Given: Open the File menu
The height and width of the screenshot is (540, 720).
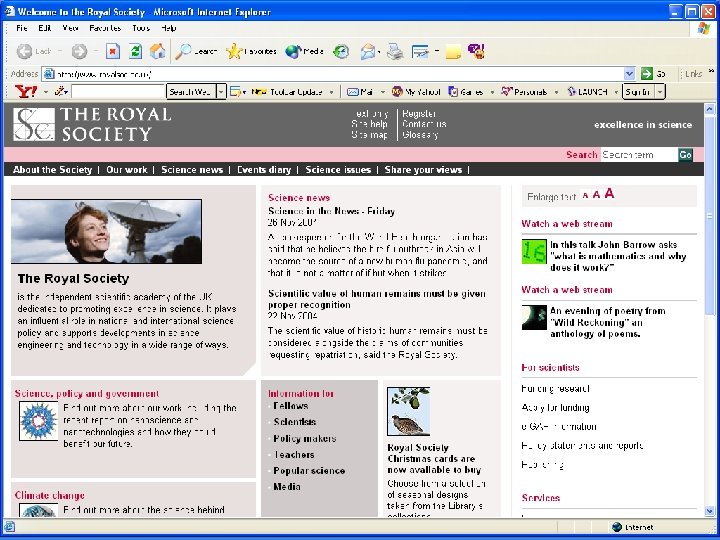Looking at the screenshot, I should tap(22, 28).
